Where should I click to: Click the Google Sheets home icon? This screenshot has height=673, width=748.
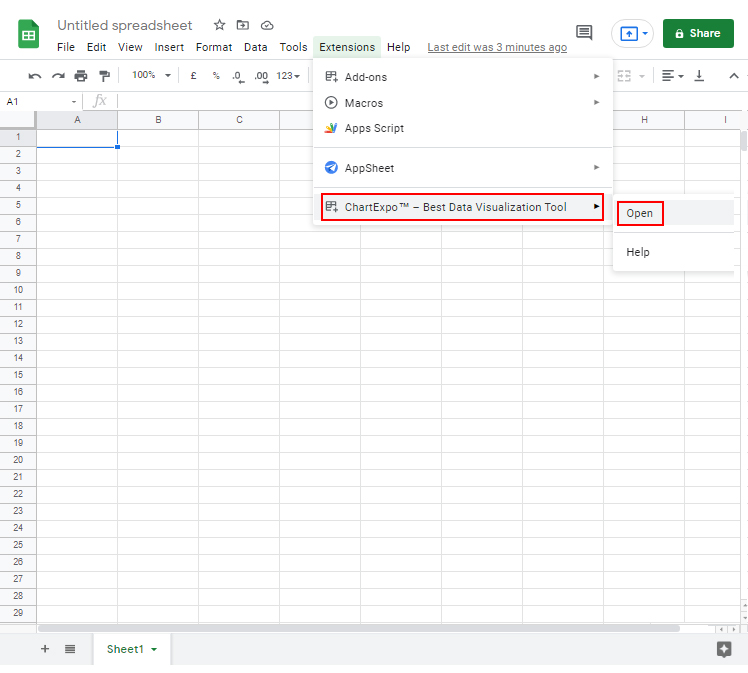28,34
